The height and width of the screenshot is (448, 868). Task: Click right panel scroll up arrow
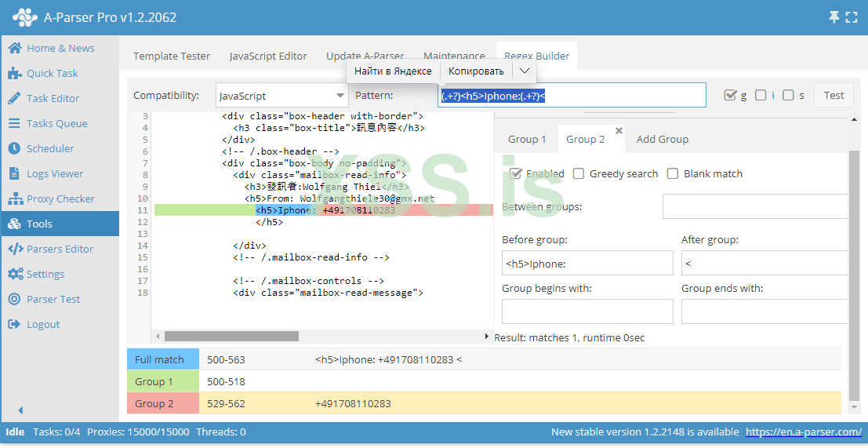click(855, 119)
